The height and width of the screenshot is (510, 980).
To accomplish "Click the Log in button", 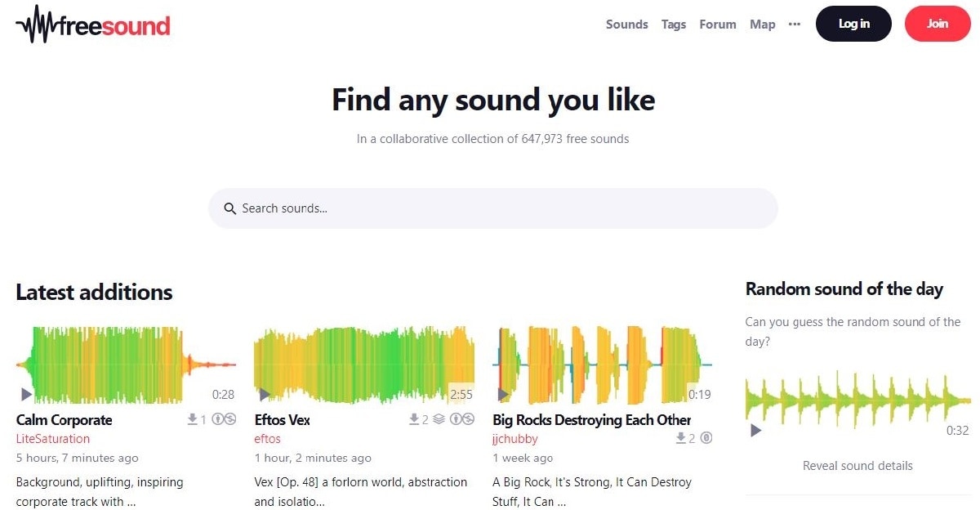I will click(x=853, y=24).
